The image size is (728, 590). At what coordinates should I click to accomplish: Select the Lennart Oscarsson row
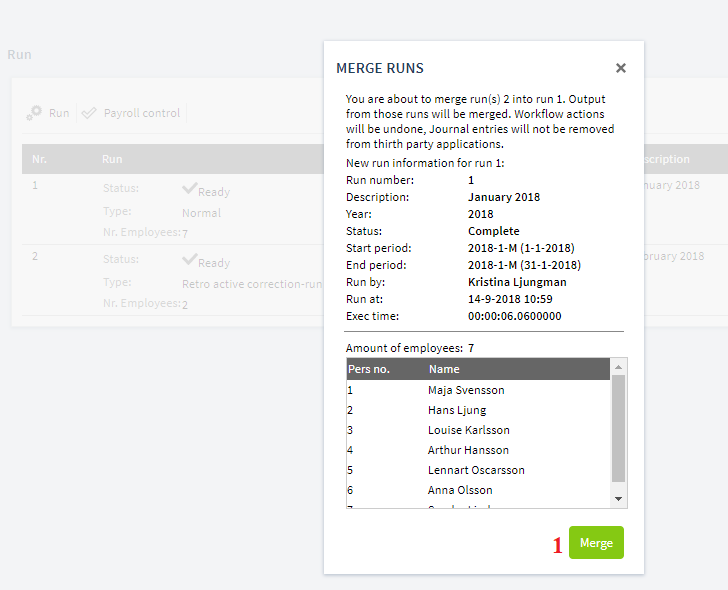478,470
